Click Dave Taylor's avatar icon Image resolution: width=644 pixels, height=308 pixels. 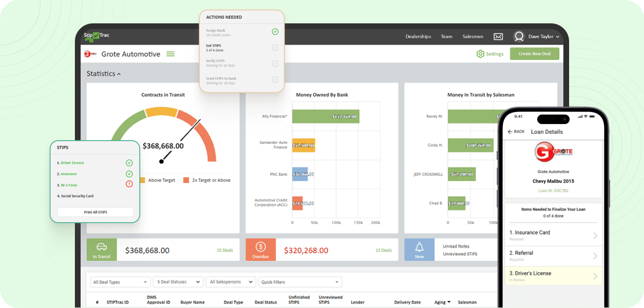(519, 36)
